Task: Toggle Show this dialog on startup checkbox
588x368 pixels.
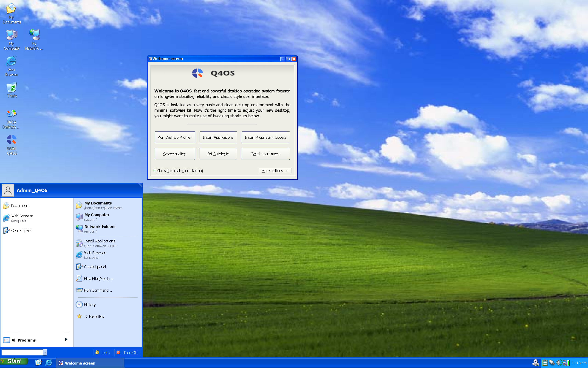Action: [155, 171]
